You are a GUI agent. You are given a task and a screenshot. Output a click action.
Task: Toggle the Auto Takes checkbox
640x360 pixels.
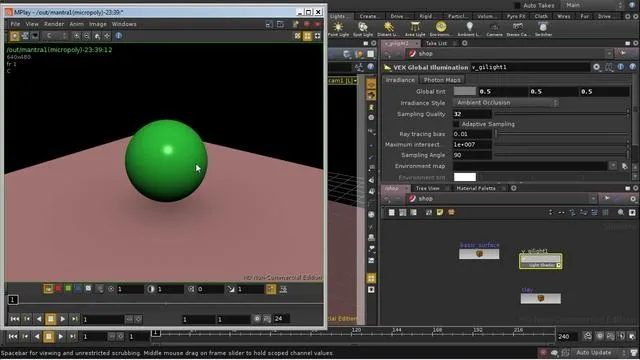tap(517, 5)
